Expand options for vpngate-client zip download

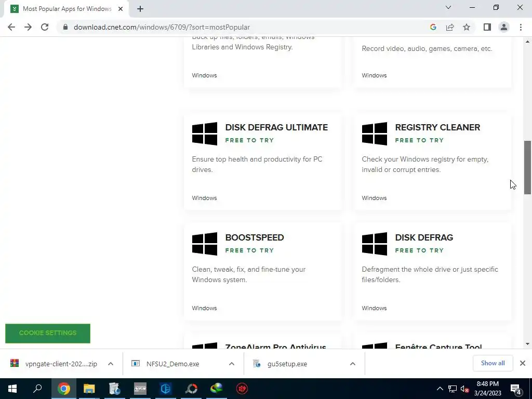(x=111, y=364)
